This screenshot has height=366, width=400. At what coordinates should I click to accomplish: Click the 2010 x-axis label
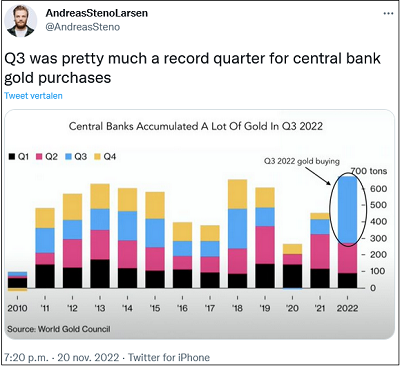pyautogui.click(x=17, y=308)
